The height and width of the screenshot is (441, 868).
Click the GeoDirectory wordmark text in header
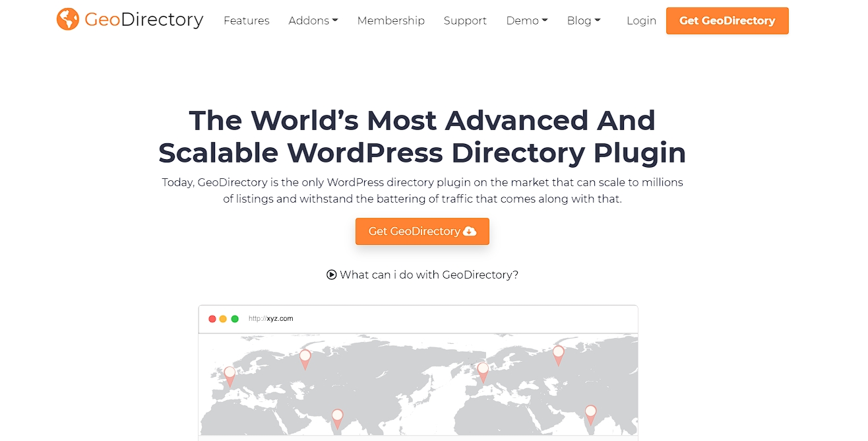144,20
